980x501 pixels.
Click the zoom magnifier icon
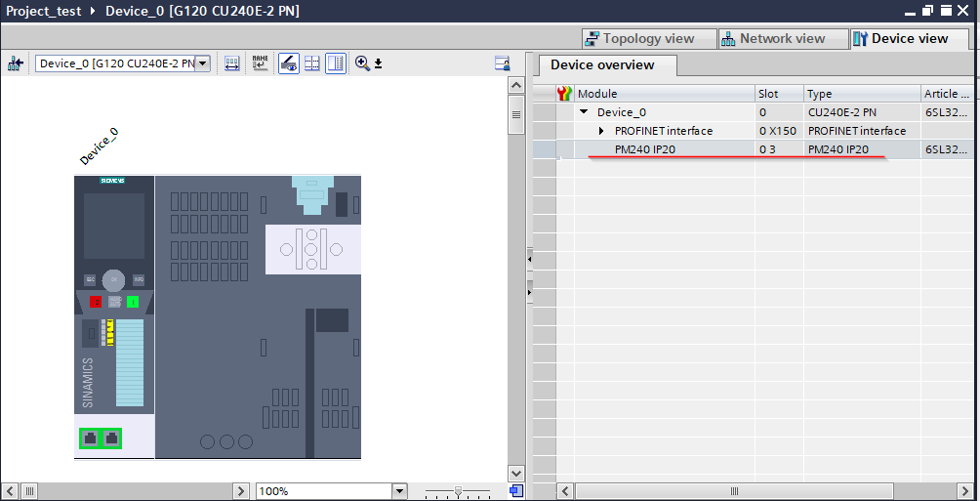tap(362, 63)
